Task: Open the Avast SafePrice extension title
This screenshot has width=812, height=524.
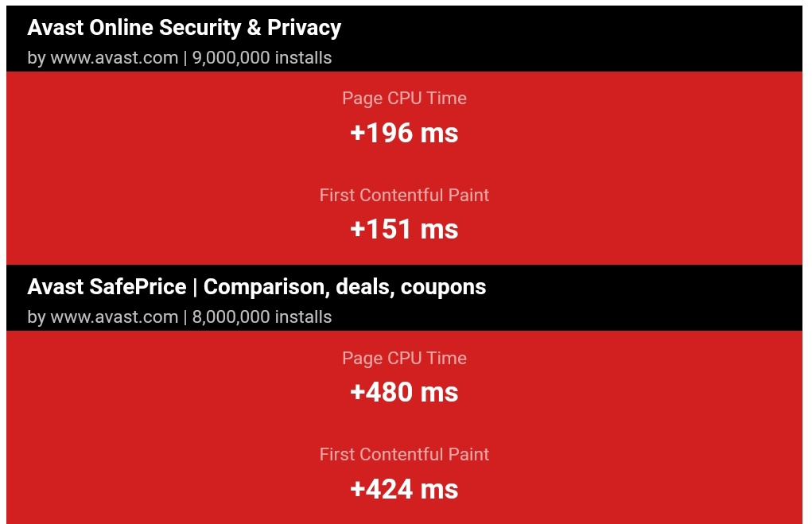Action: tap(256, 287)
